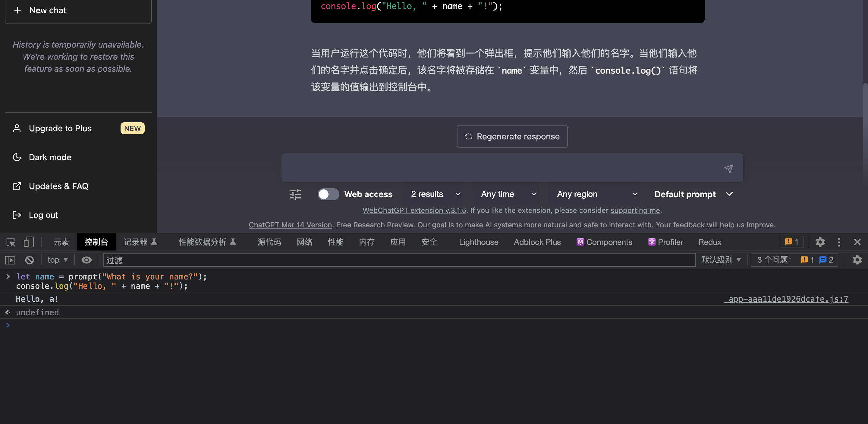Screen dimensions: 868x424
Task: Switch to the 性能数据分析 tab
Action: pos(207,242)
